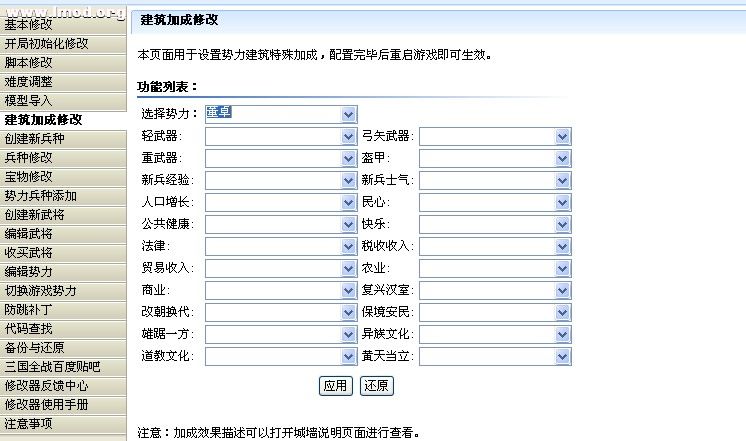View 注意事项 in the sidebar
Viewport: 746px width, 441px height.
coord(63,424)
